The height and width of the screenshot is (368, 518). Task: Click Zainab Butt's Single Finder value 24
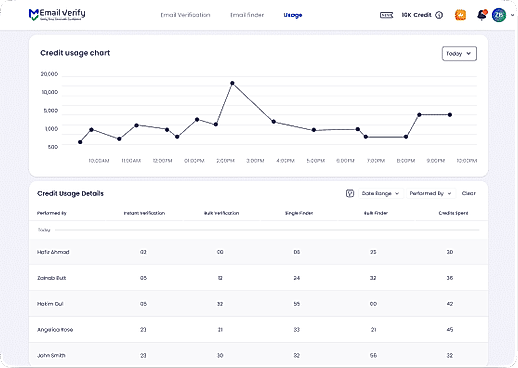(x=297, y=278)
